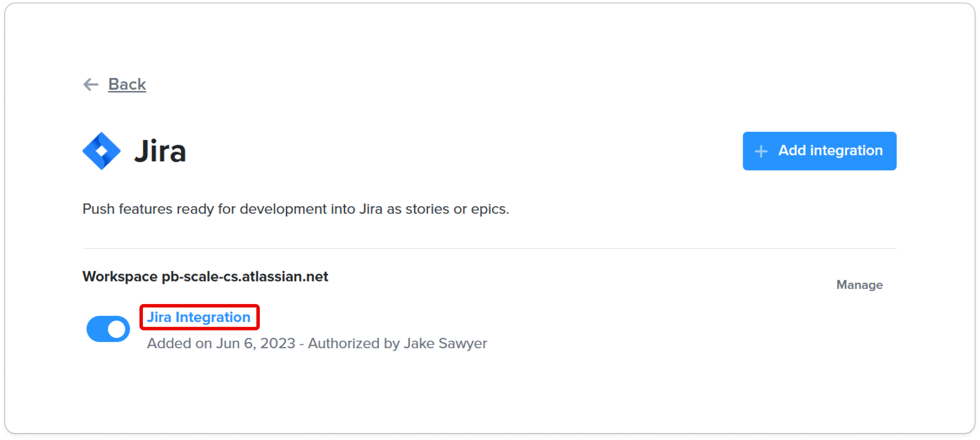Click the white center of the Jira logo

coord(101,151)
